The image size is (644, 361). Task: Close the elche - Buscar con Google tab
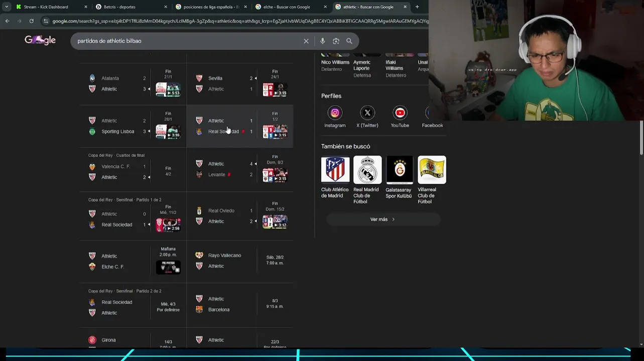pyautogui.click(x=325, y=7)
